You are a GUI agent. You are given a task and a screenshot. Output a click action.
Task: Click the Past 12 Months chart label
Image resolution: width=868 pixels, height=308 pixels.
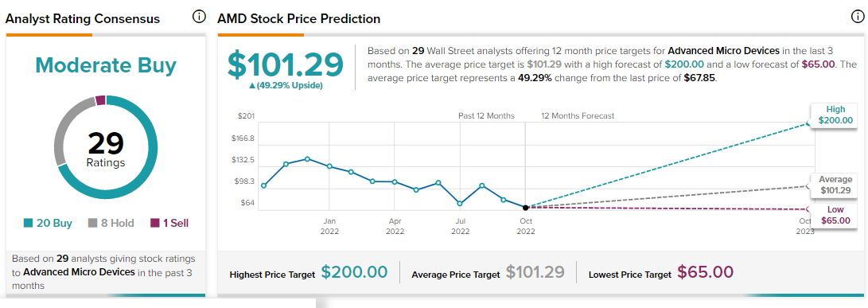(x=486, y=115)
